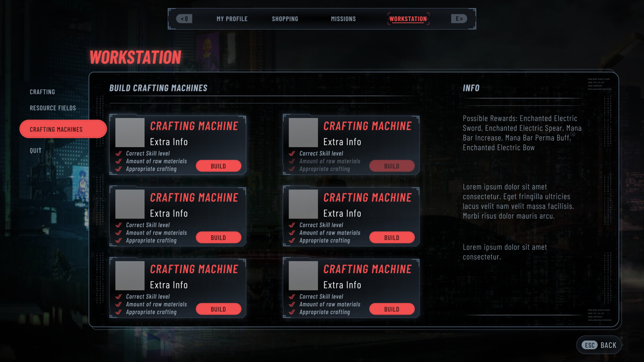Click Appropriate crafting checkmark, bottom-left card
Image resolution: width=644 pixels, height=362 pixels.
pyautogui.click(x=119, y=312)
